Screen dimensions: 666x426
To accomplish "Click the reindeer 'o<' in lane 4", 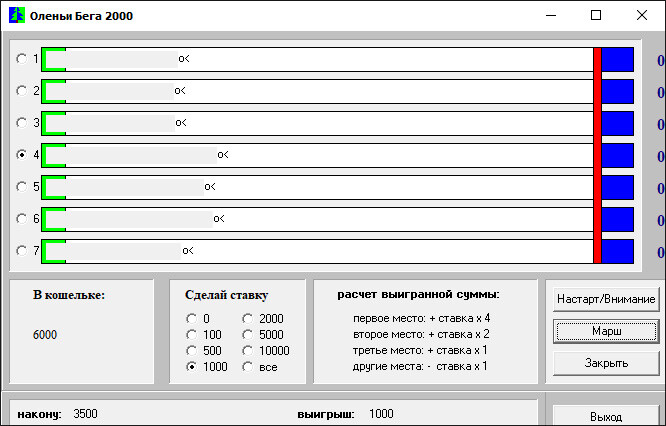I will point(223,155).
